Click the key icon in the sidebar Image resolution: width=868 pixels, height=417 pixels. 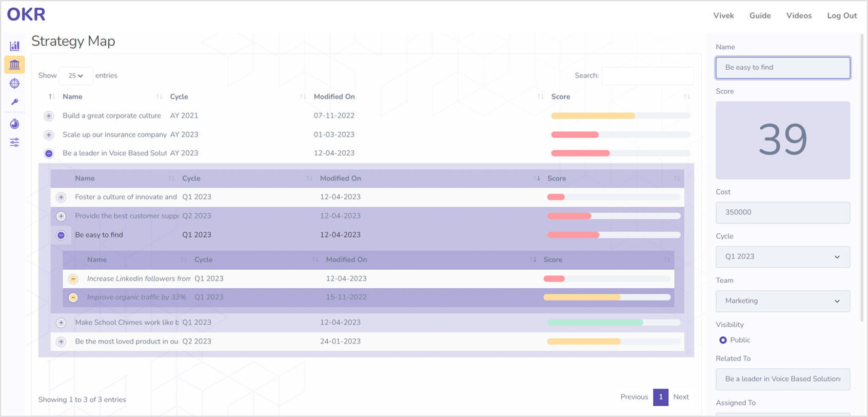14,102
